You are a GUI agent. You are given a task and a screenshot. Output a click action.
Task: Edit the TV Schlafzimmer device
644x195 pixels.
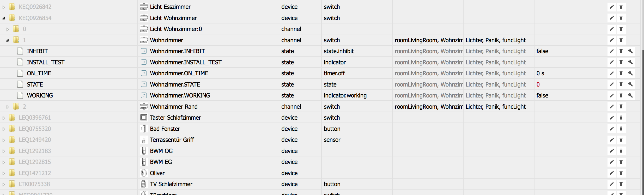tap(612, 184)
